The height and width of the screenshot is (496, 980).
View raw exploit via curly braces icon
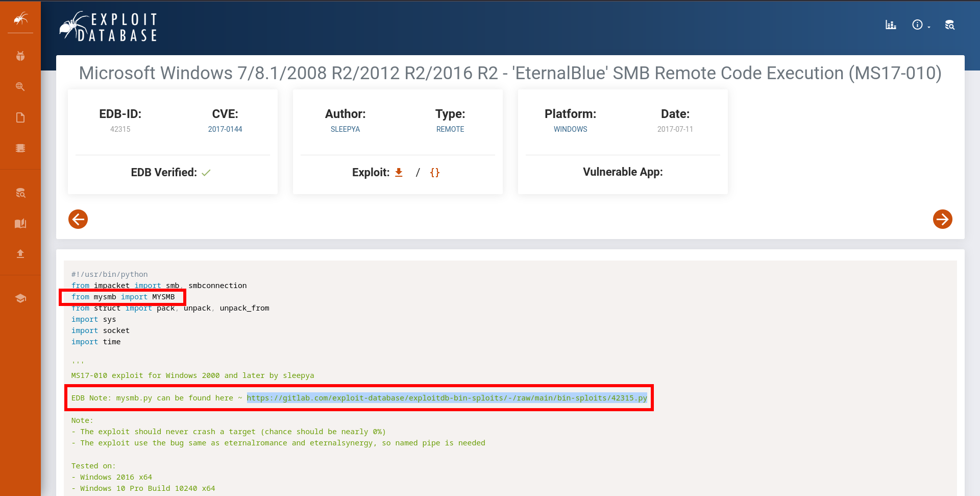tap(435, 173)
